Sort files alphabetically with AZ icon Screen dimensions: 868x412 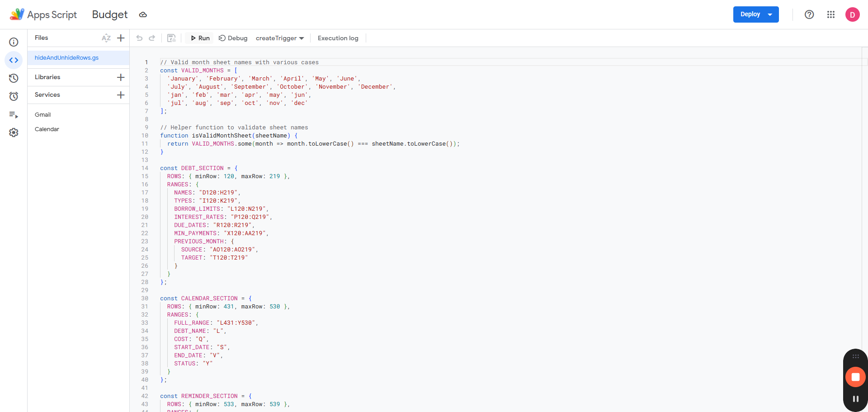(x=106, y=38)
